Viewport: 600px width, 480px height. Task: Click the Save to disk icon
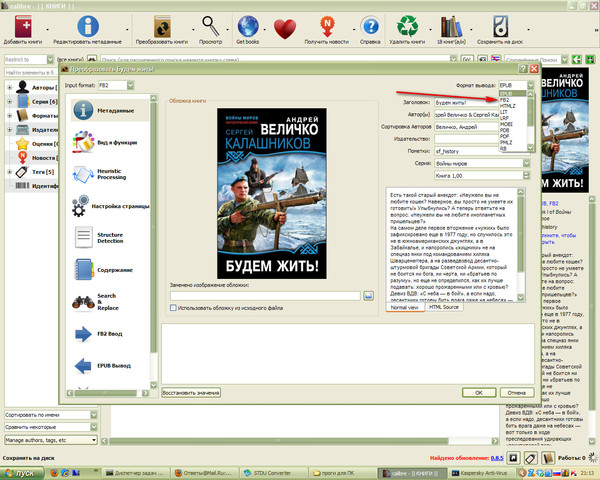500,26
